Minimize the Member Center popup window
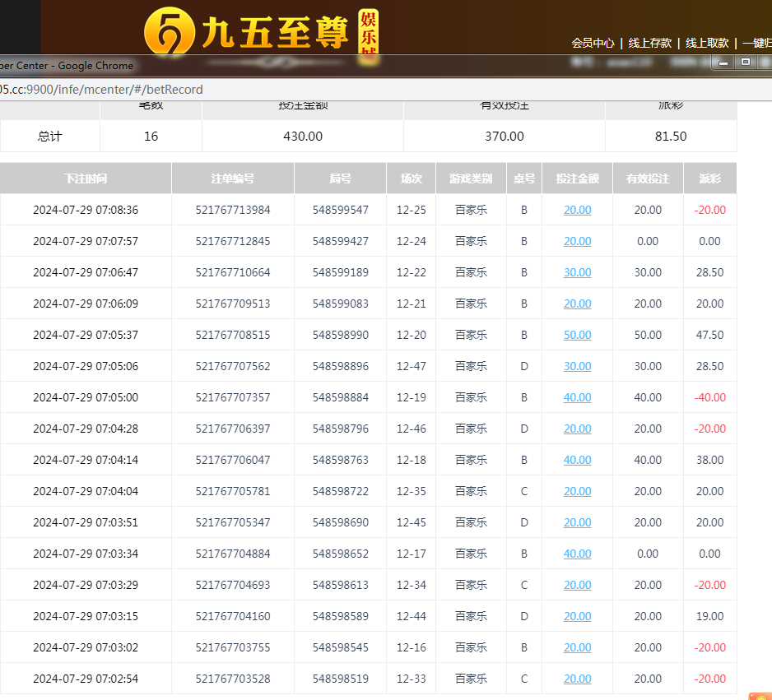This screenshot has width=772, height=700. (723, 63)
